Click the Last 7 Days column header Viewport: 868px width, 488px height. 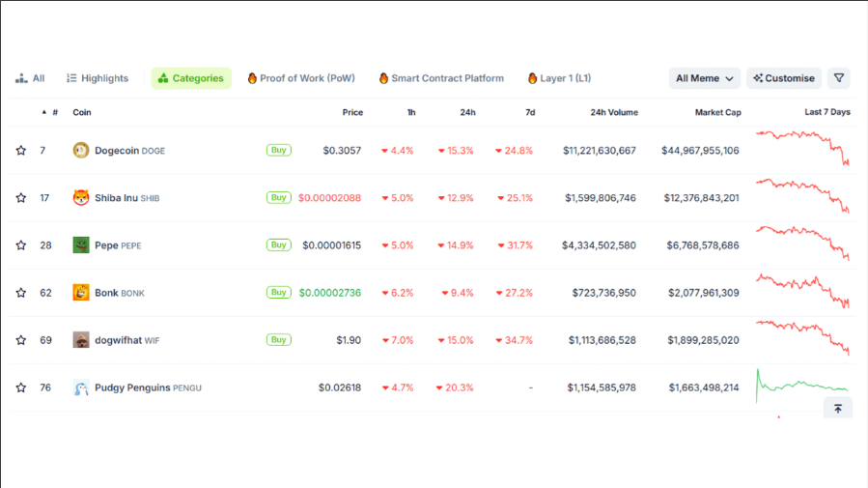[x=827, y=112]
